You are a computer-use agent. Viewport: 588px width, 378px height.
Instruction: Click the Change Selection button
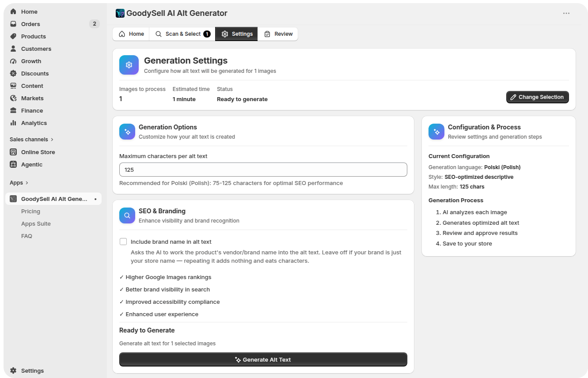tap(538, 97)
